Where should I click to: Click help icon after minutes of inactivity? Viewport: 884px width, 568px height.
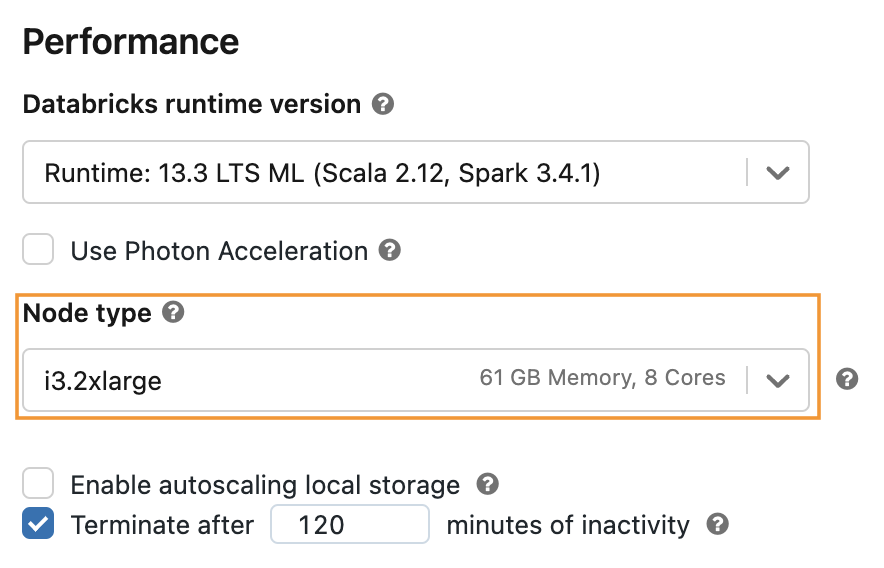[x=717, y=524]
